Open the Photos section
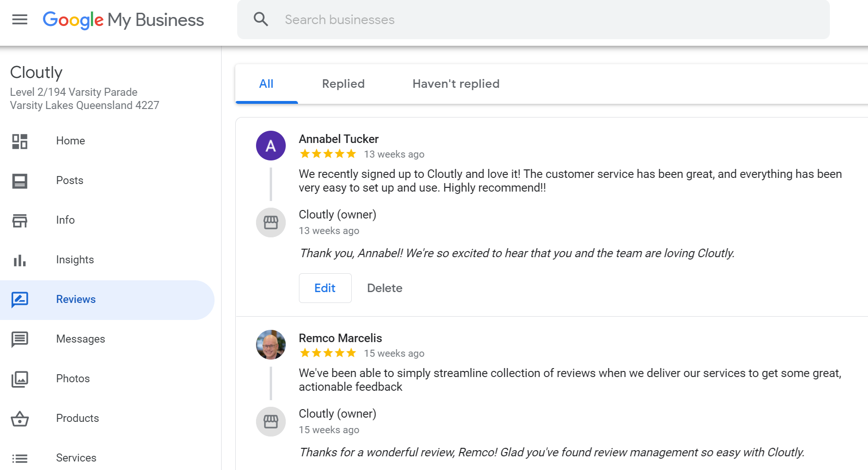Viewport: 868px width, 470px height. click(x=73, y=378)
